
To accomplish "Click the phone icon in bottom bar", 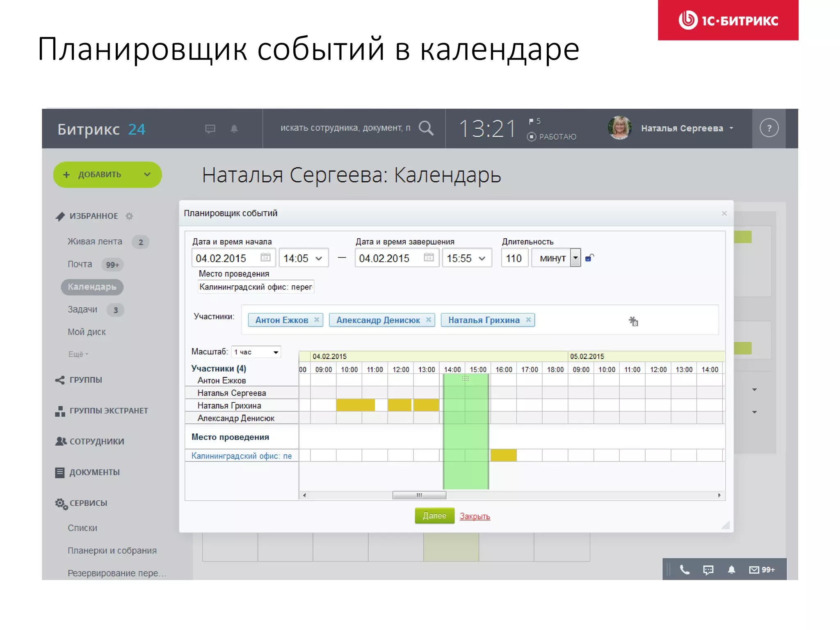I will [685, 569].
